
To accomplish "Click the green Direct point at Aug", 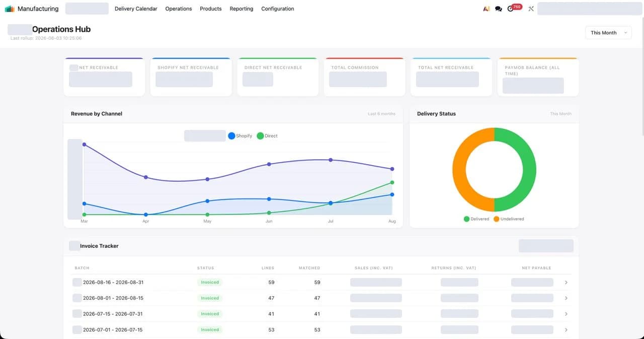I will (392, 182).
